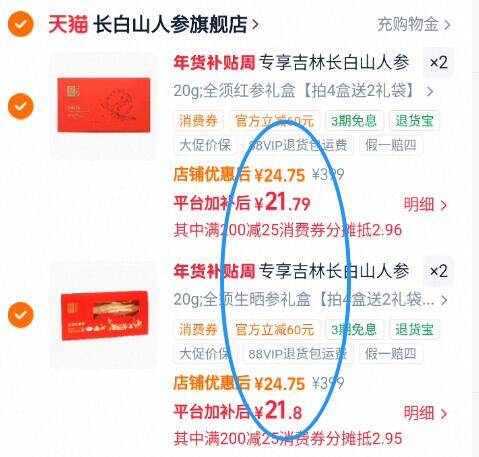Open the 长白山人参旗舰店 store page chevron

[255, 24]
